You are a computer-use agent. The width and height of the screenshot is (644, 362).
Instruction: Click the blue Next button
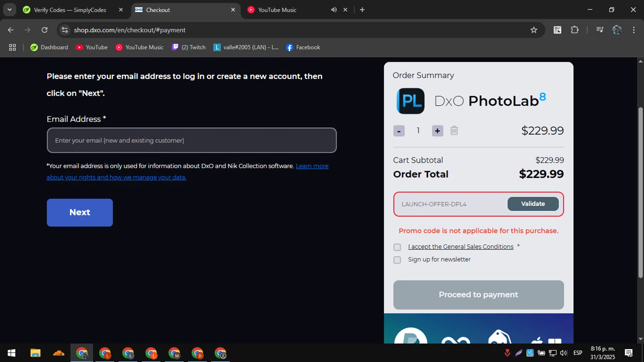click(x=80, y=213)
